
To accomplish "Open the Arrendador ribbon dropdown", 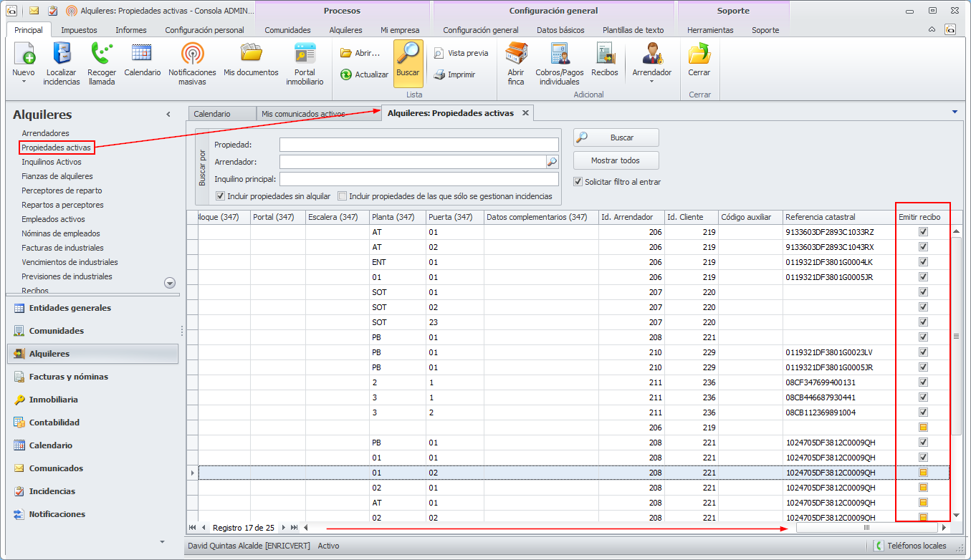I will 651,81.
